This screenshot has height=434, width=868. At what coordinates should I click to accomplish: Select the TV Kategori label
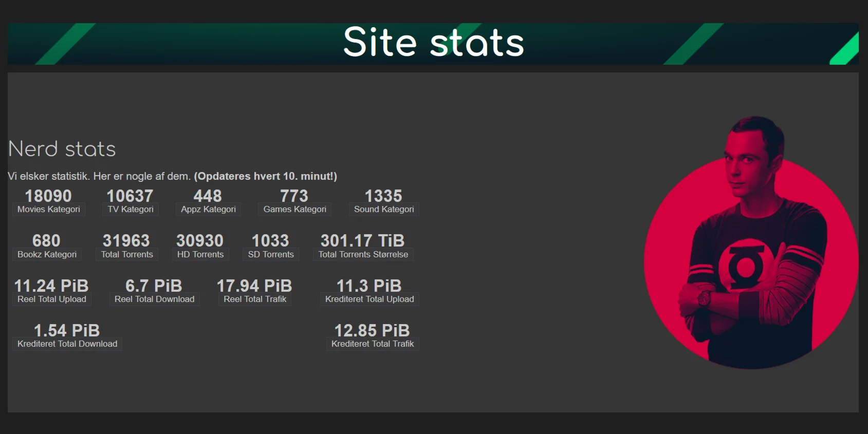point(131,210)
